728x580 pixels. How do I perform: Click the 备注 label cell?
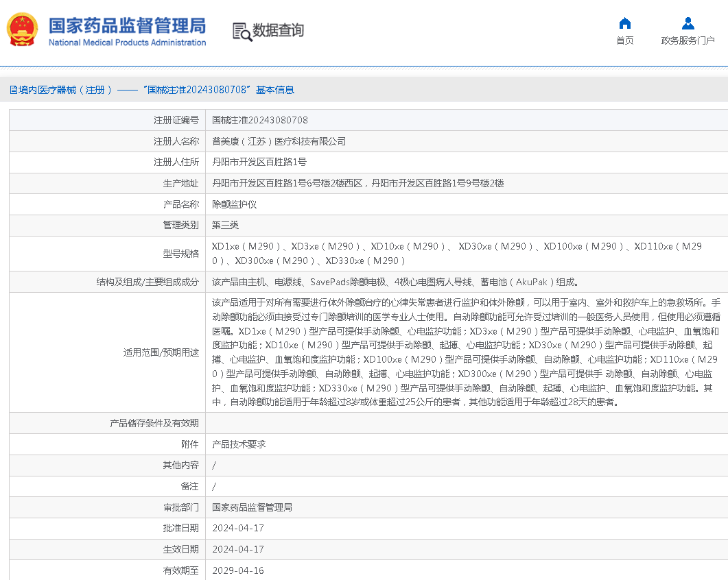108,486
